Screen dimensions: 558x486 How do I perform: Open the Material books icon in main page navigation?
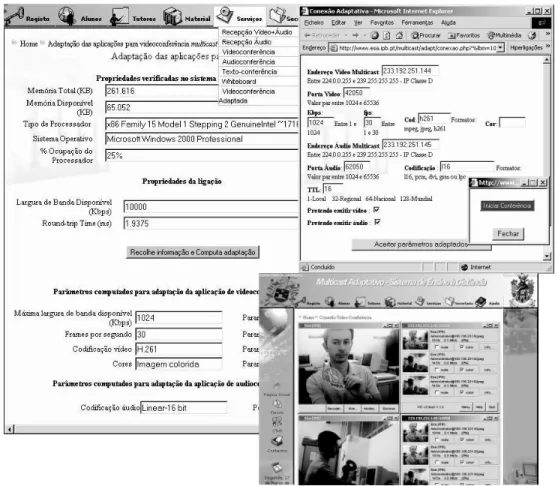(x=172, y=16)
